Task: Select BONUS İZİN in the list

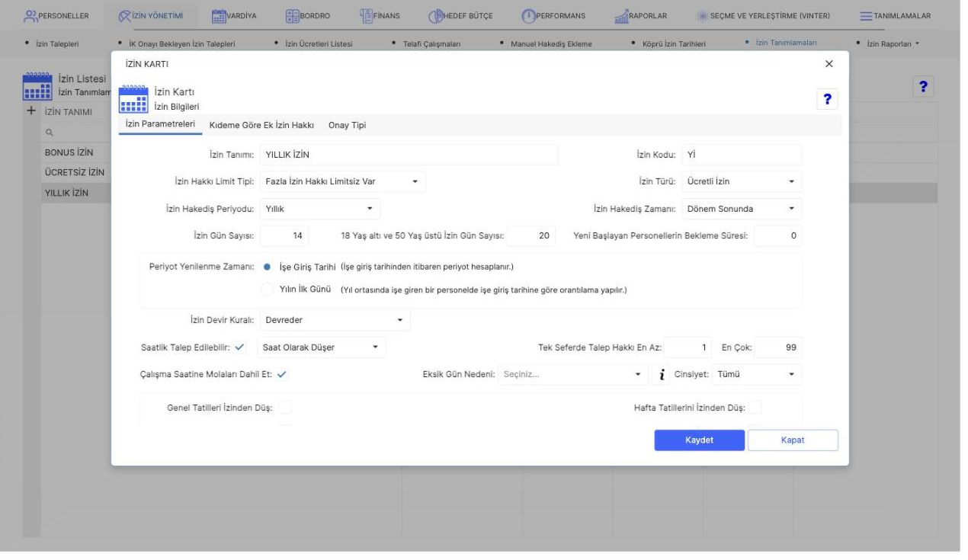Action: pyautogui.click(x=70, y=152)
